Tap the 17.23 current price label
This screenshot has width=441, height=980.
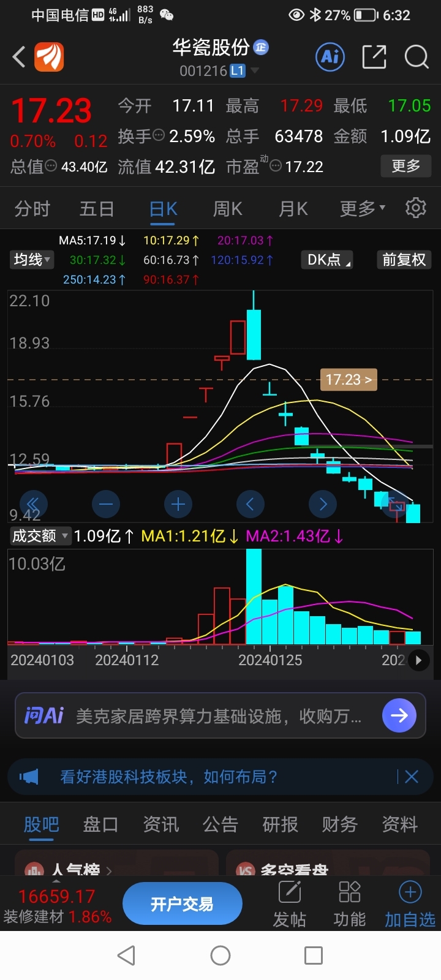[x=349, y=380]
